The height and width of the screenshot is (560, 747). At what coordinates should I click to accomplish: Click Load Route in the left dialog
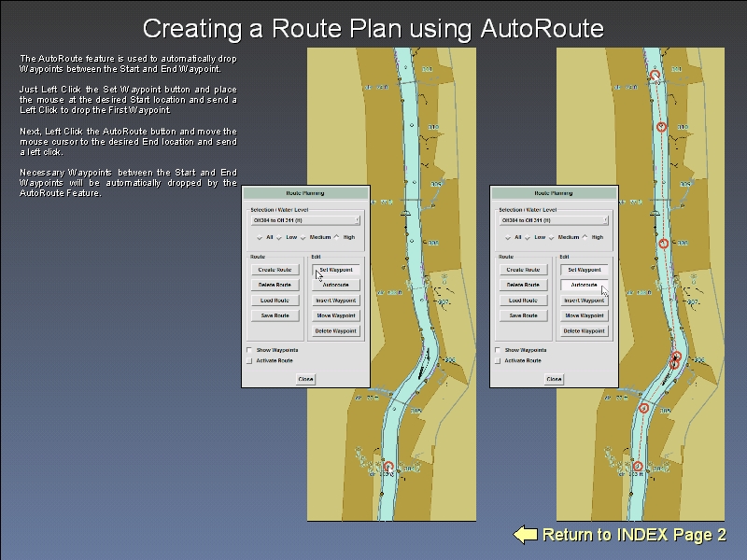point(275,301)
